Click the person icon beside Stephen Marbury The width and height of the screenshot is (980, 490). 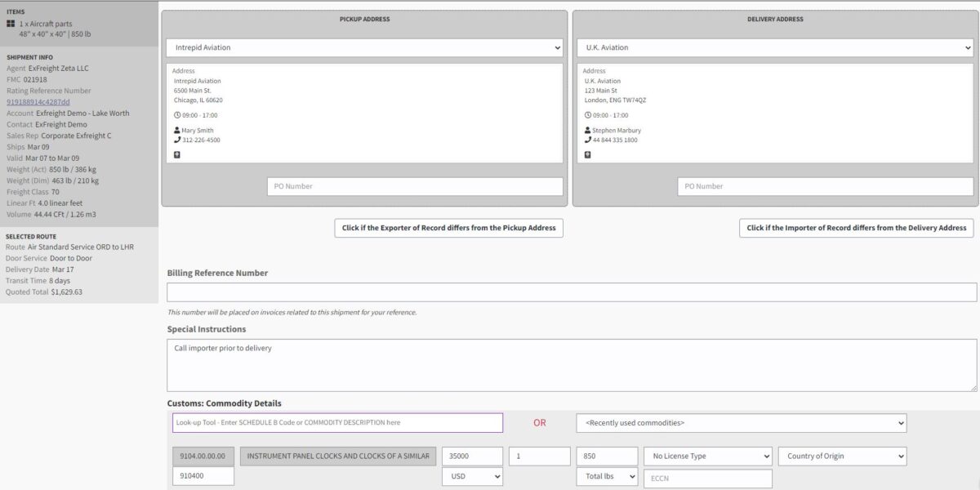tap(588, 131)
